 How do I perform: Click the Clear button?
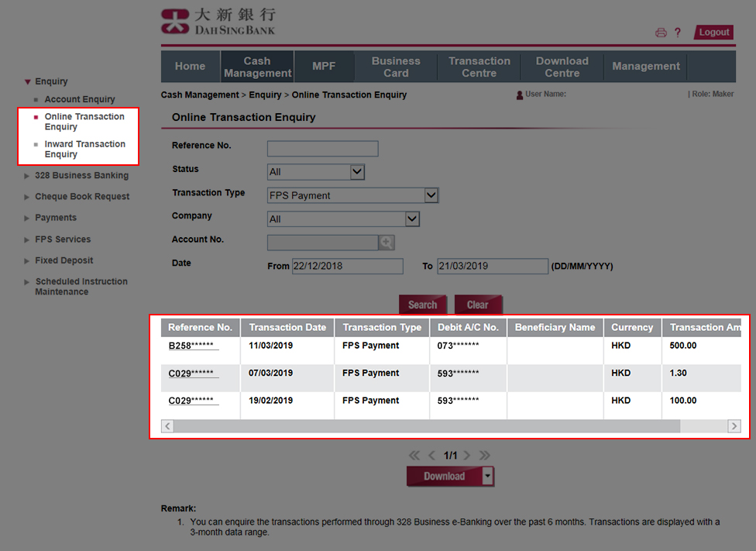478,305
